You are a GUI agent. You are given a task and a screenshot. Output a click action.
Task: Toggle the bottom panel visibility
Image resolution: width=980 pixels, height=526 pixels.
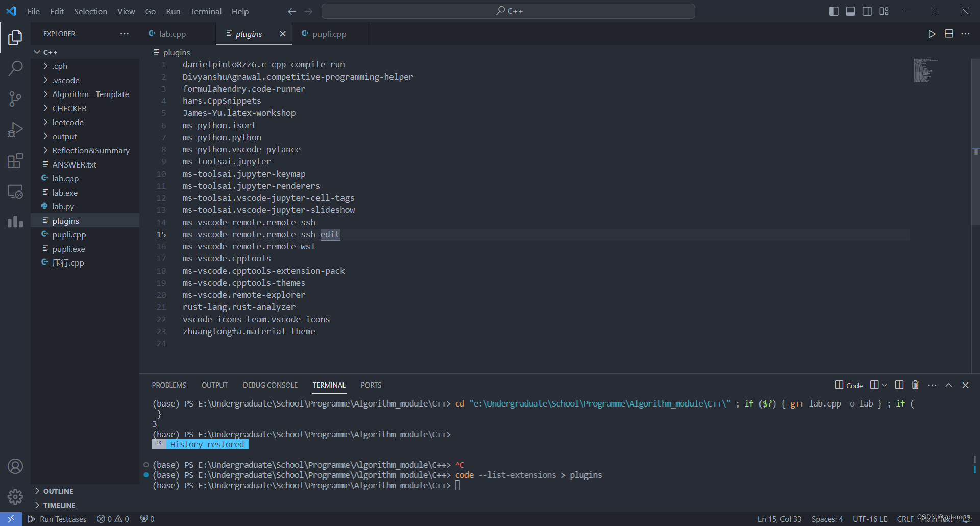pyautogui.click(x=850, y=11)
